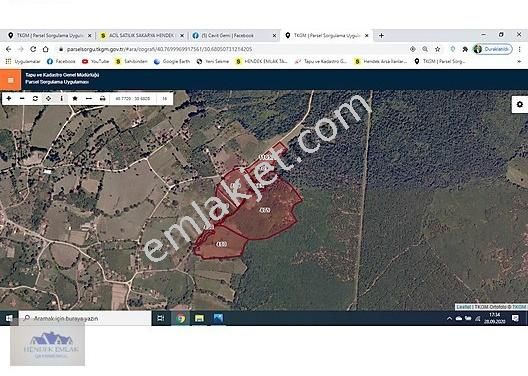Open the map layer settings gear
Image resolution: width=528 pixels, height=376 pixels.
pyautogui.click(x=520, y=104)
